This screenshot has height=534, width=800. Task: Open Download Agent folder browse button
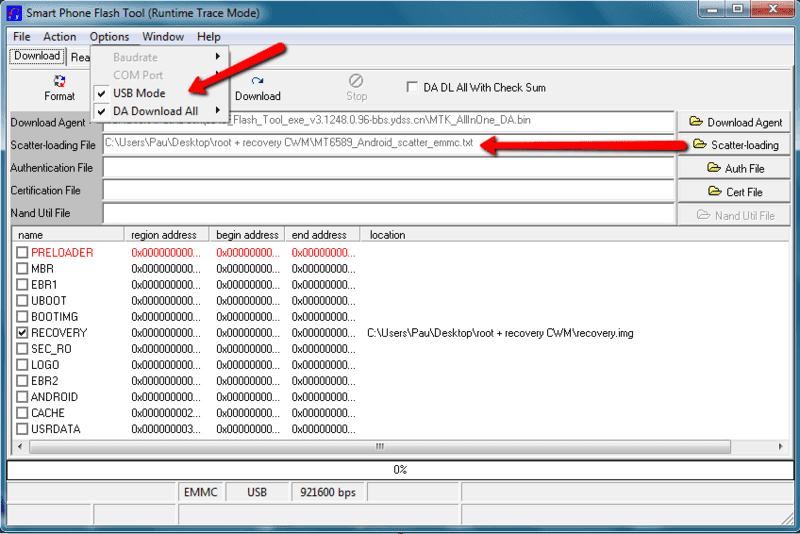735,122
